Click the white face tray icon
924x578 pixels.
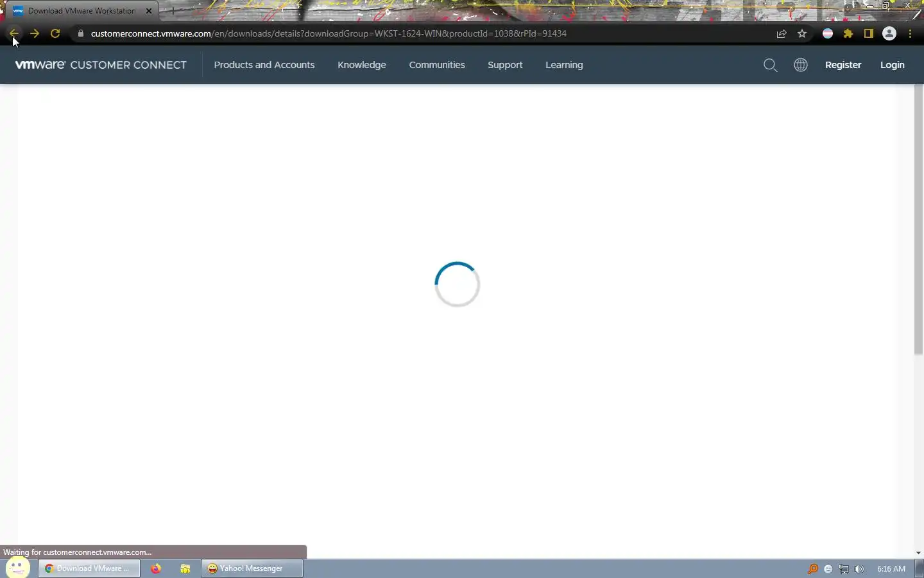tap(828, 569)
